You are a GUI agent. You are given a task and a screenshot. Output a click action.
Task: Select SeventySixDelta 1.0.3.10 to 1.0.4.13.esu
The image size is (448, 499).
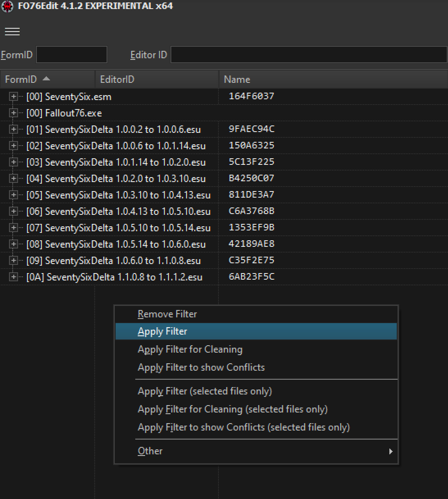pos(118,195)
